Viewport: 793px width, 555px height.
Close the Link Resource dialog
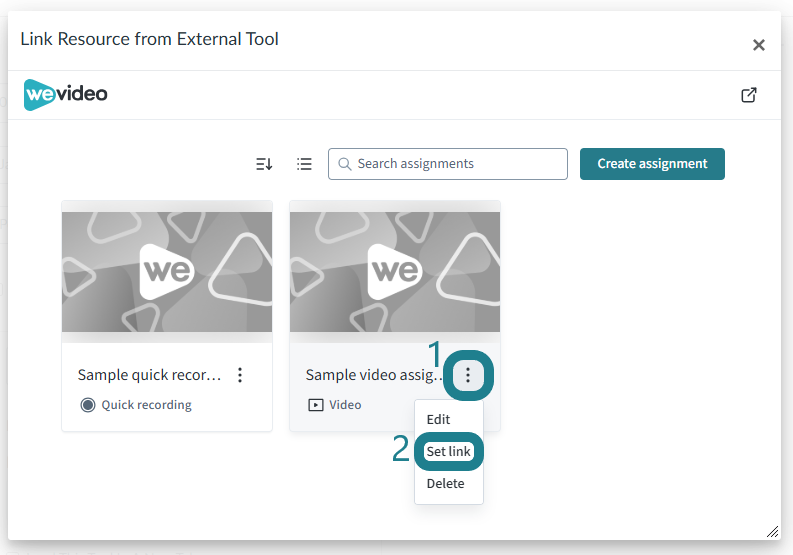point(758,45)
